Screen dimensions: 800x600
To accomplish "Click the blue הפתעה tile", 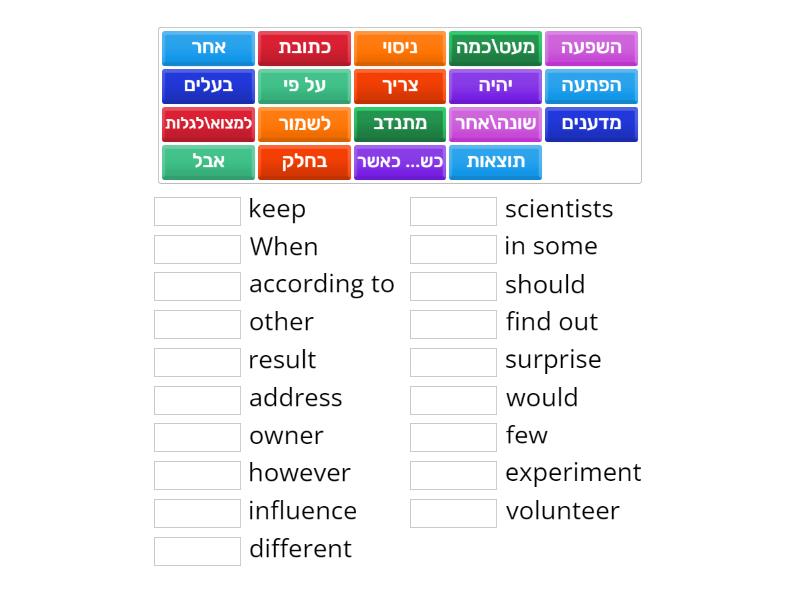I will point(591,86).
